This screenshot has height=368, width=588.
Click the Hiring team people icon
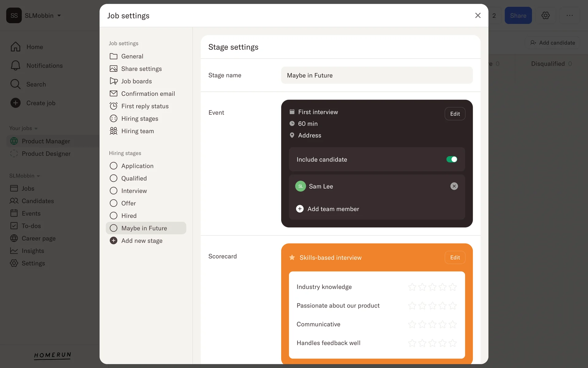(x=113, y=131)
